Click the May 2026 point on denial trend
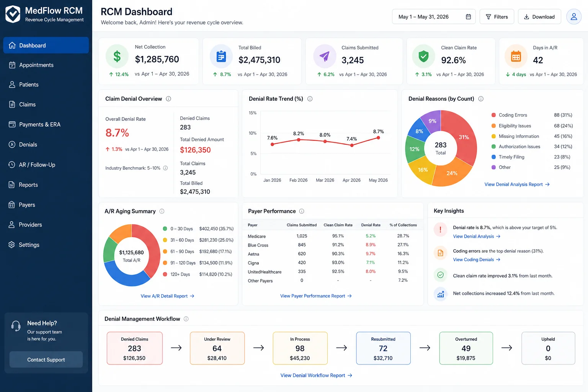This screenshot has width=588, height=392. click(378, 137)
